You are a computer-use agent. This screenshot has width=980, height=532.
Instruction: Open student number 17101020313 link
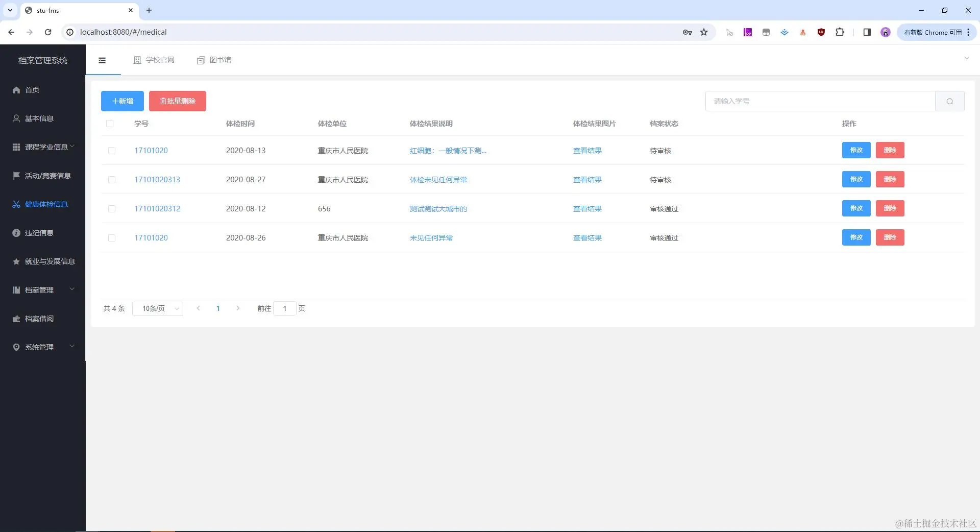point(157,180)
